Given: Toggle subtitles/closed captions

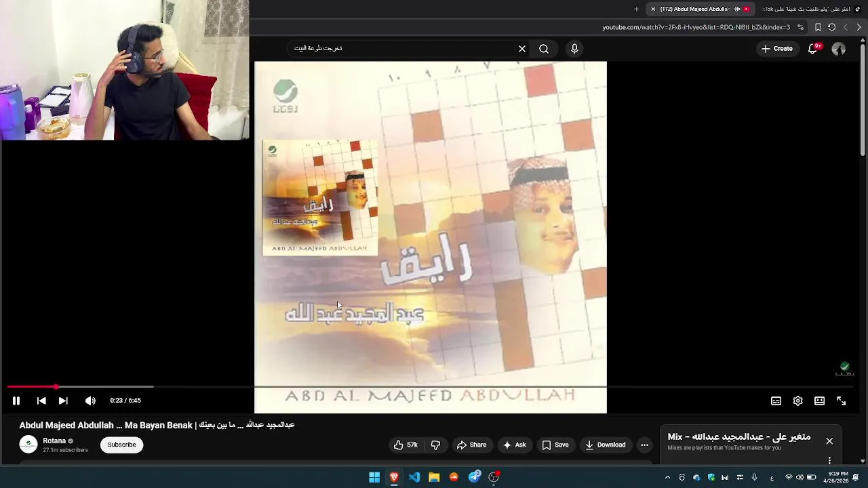Looking at the screenshot, I should [776, 401].
